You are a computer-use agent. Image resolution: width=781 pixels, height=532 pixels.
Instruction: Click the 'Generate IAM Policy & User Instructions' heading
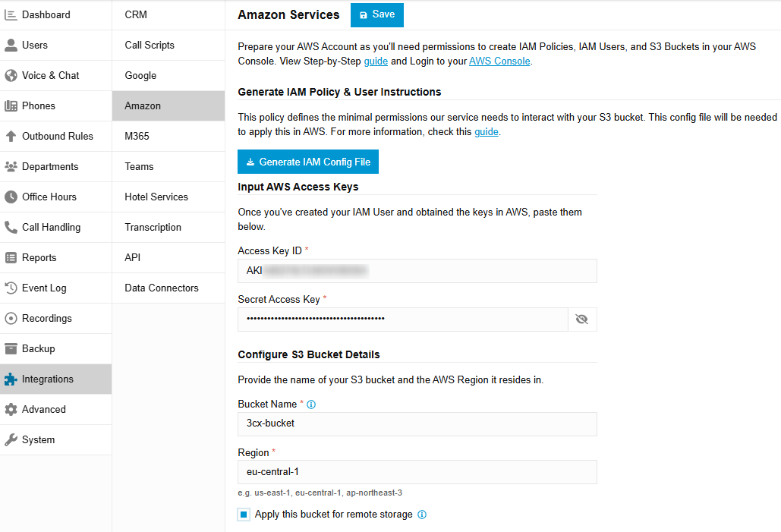[x=339, y=92]
